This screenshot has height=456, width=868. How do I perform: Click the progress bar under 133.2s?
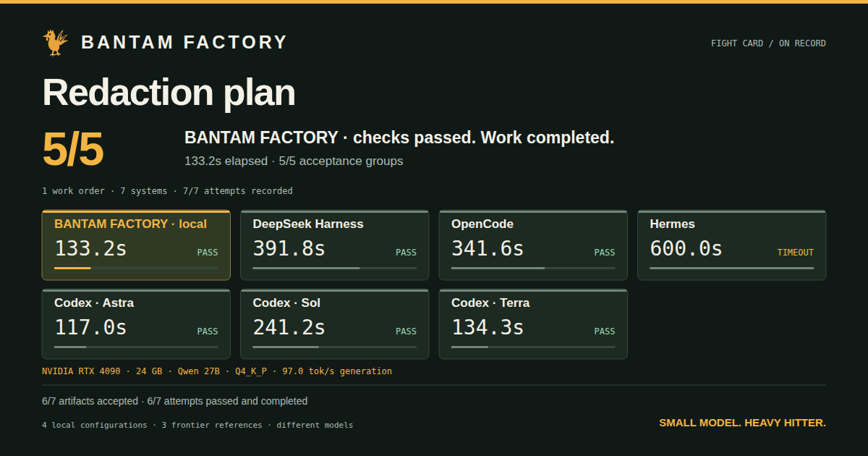(136, 268)
